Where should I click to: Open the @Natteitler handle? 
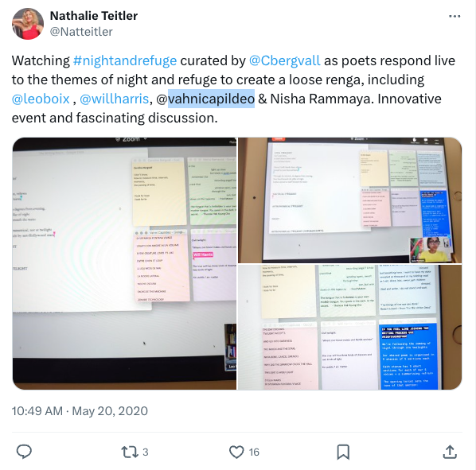[x=81, y=32]
